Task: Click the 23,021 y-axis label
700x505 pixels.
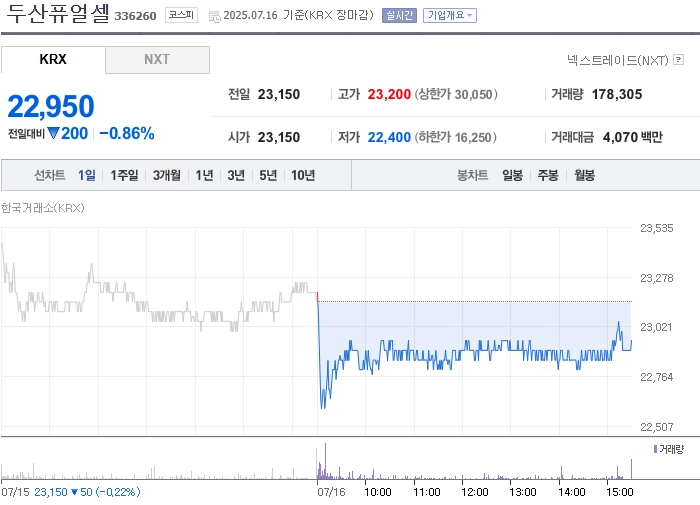Action: [x=656, y=327]
